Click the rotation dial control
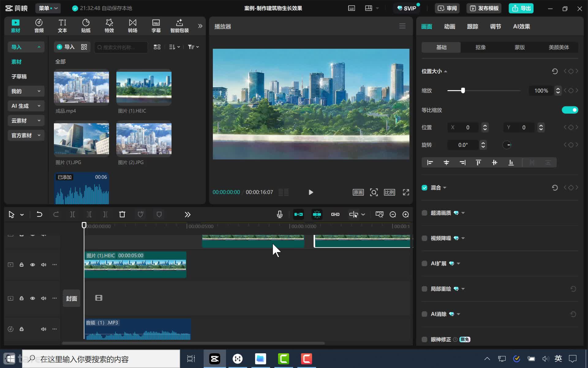The image size is (588, 368). coord(507,145)
